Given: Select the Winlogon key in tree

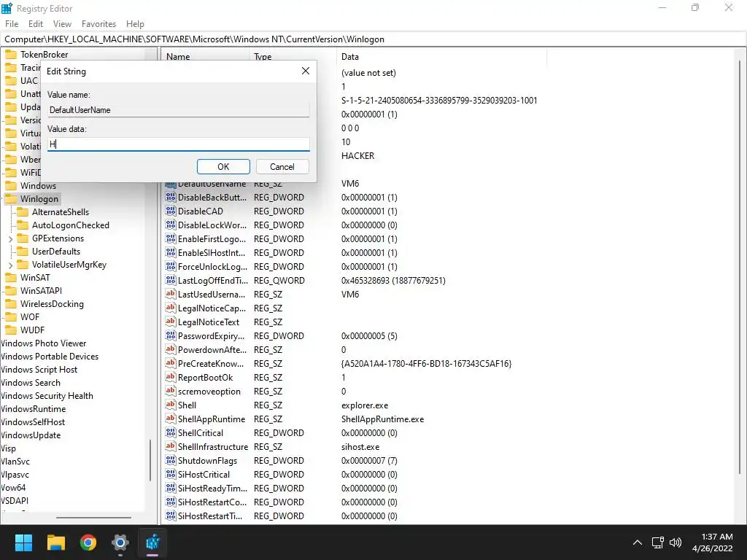Looking at the screenshot, I should point(39,199).
